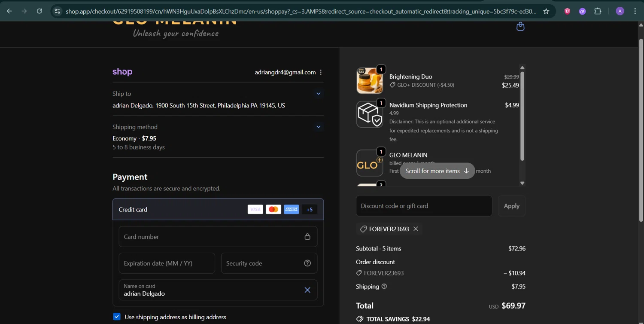The image size is (644, 324).
Task: Click the Mastercard logo
Action: pyautogui.click(x=273, y=209)
